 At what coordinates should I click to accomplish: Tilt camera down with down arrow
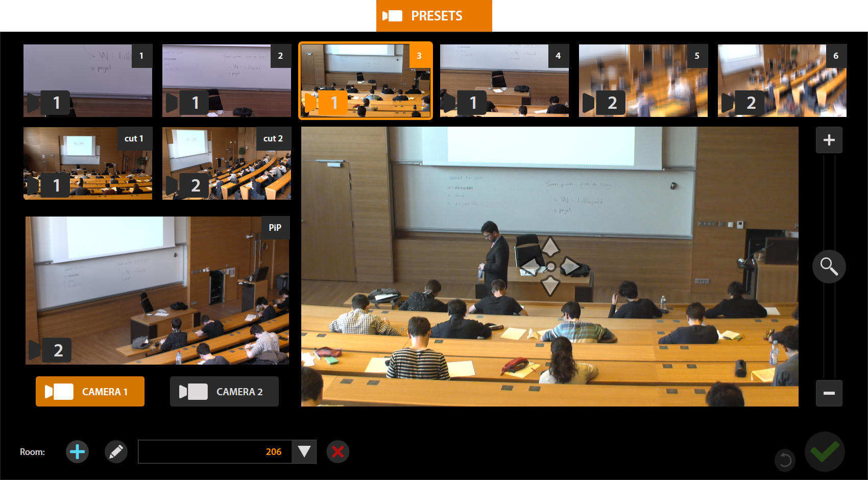click(550, 286)
